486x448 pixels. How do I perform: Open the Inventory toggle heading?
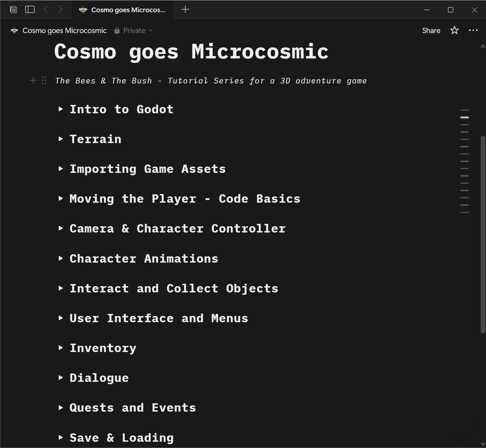(x=61, y=348)
